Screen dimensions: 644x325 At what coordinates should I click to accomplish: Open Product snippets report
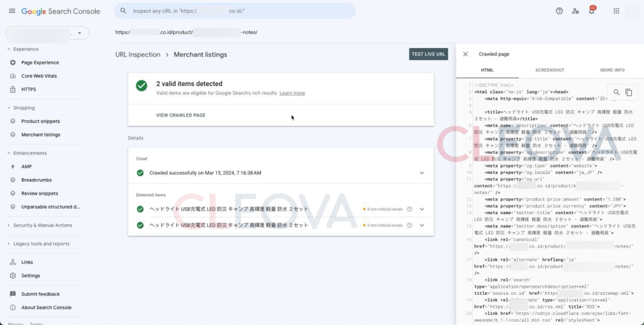pos(41,122)
